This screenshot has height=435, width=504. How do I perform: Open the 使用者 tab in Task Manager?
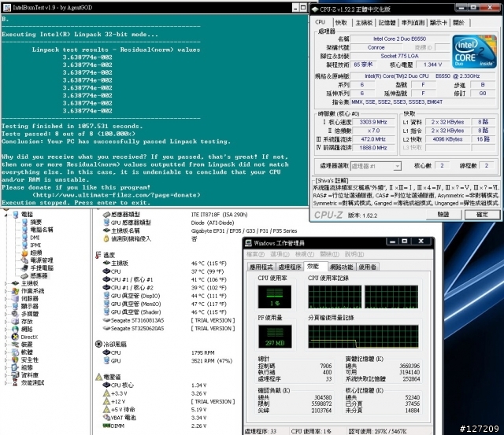(x=367, y=267)
